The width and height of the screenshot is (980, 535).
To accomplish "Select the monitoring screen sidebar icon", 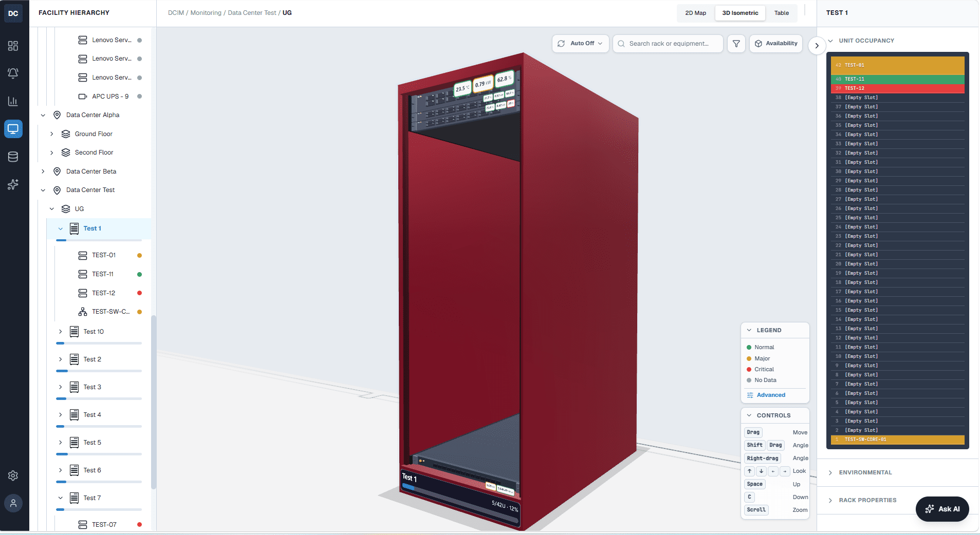I will click(x=13, y=129).
